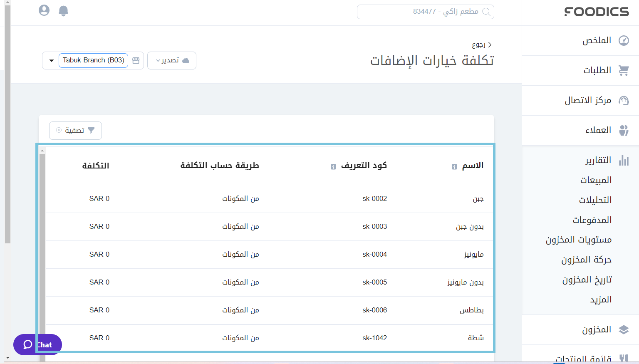Screen dimensions: 639x364
Task: Select the Tabuk Branch (B03) selector
Action: tap(93, 60)
